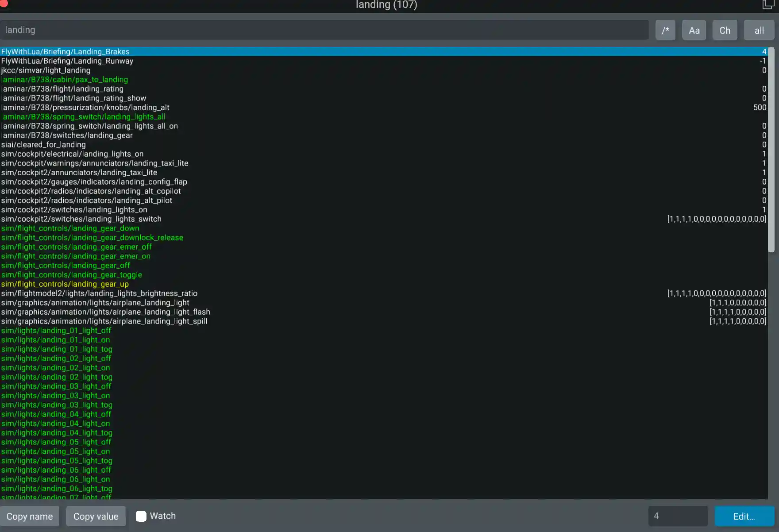Select flight_controls/landing_gear_down command

(x=384, y=228)
